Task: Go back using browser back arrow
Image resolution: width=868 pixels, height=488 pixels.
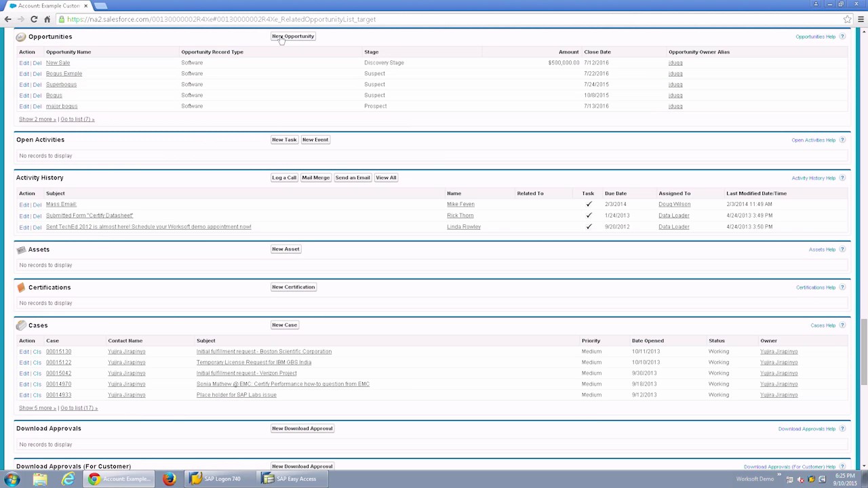Action: [8, 19]
